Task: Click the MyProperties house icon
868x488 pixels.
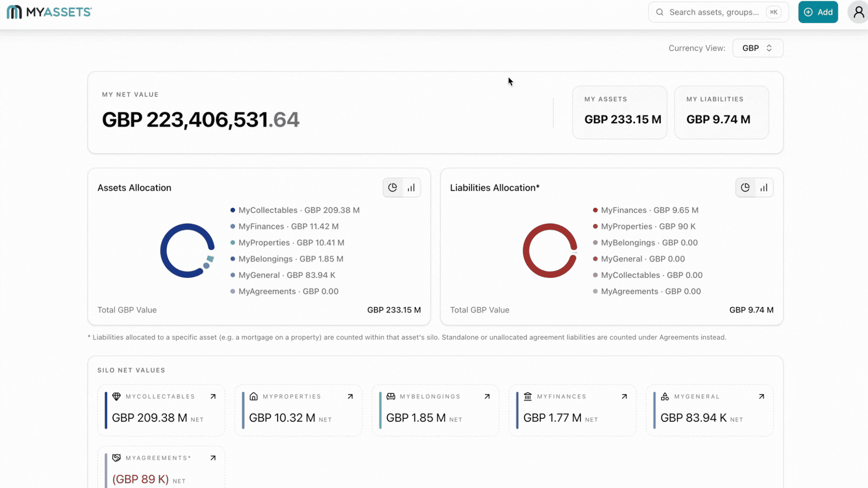Action: click(254, 397)
